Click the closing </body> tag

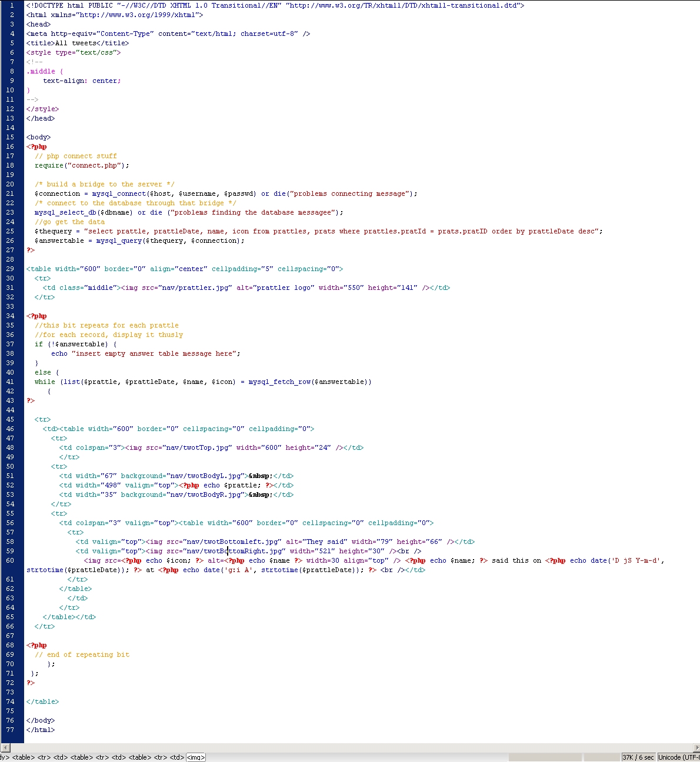(x=41, y=720)
